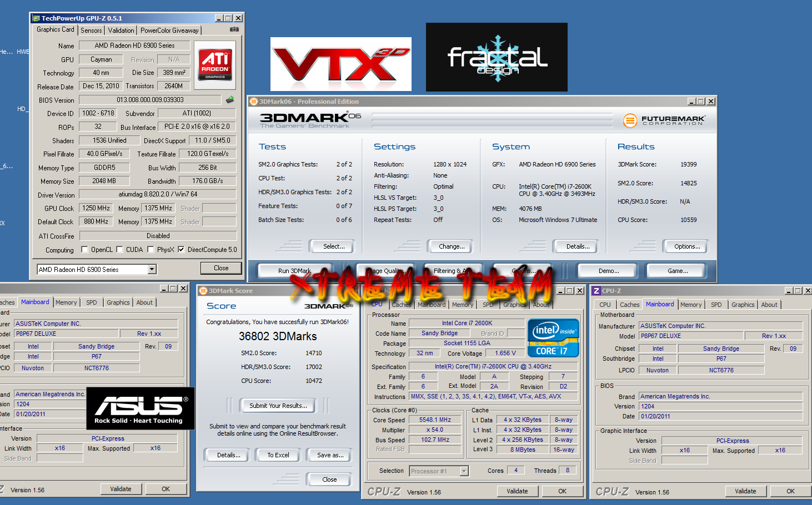Click the Run 3DMark button
The height and width of the screenshot is (505, 812).
click(x=294, y=271)
